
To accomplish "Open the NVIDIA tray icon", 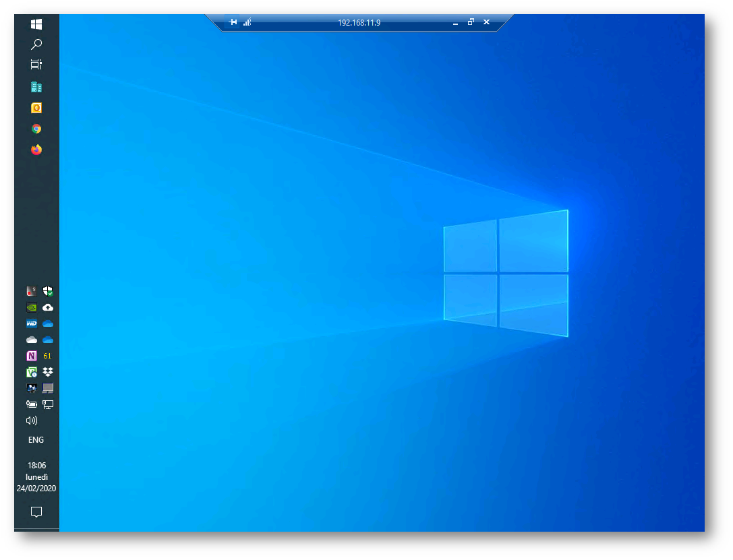I will 31,307.
